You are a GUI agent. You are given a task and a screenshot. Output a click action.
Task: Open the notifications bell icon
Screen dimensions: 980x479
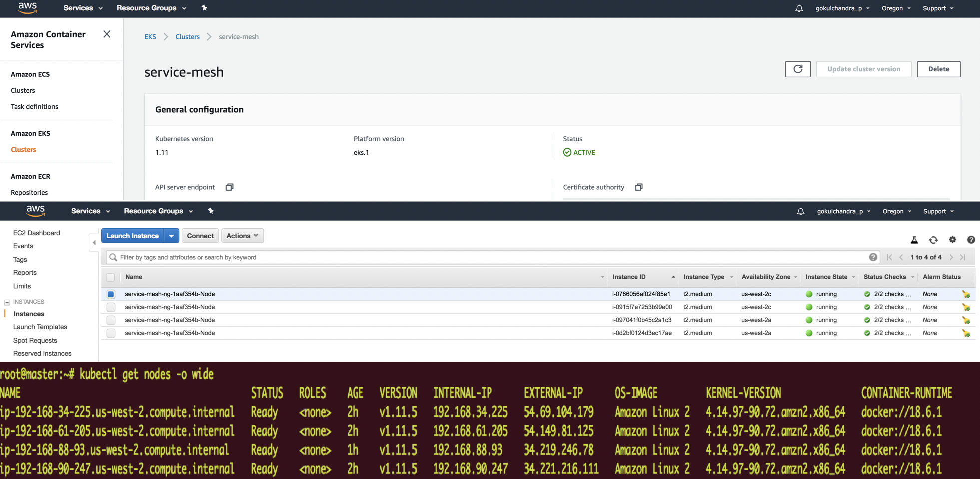pos(798,8)
